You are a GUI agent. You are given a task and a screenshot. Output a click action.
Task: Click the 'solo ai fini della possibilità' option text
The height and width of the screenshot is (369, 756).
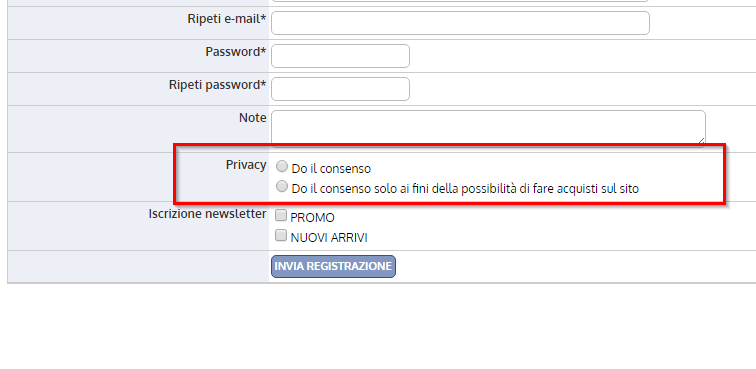(x=446, y=189)
